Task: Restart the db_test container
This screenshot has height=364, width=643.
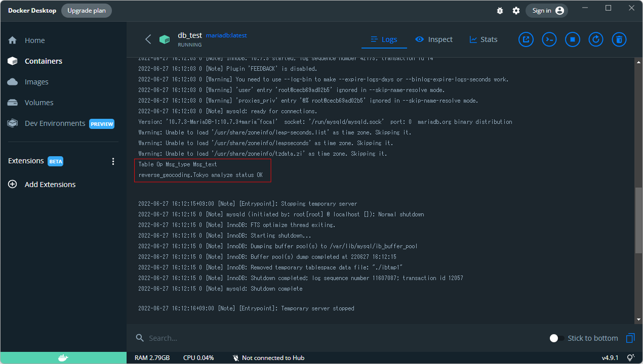Action: pos(596,39)
